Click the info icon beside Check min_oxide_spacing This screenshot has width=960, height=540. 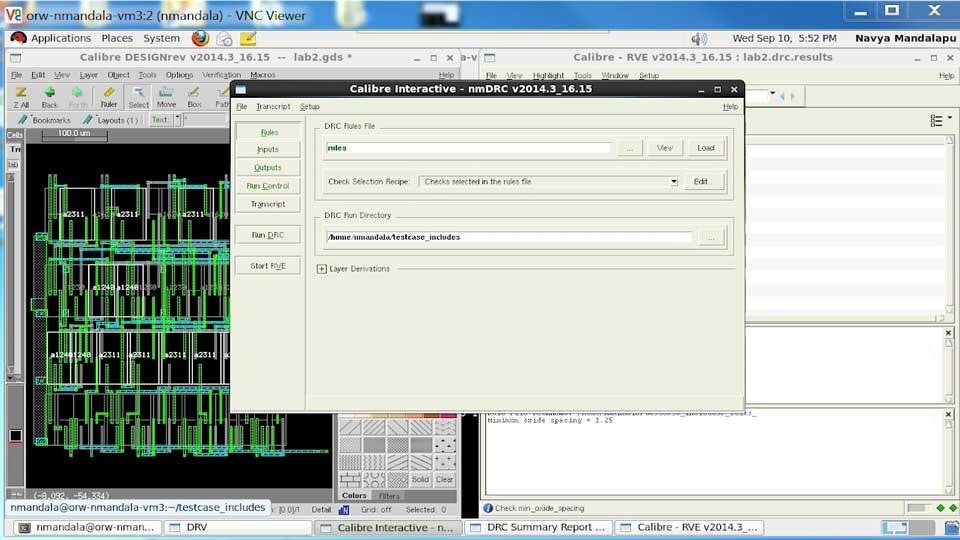pyautogui.click(x=488, y=508)
